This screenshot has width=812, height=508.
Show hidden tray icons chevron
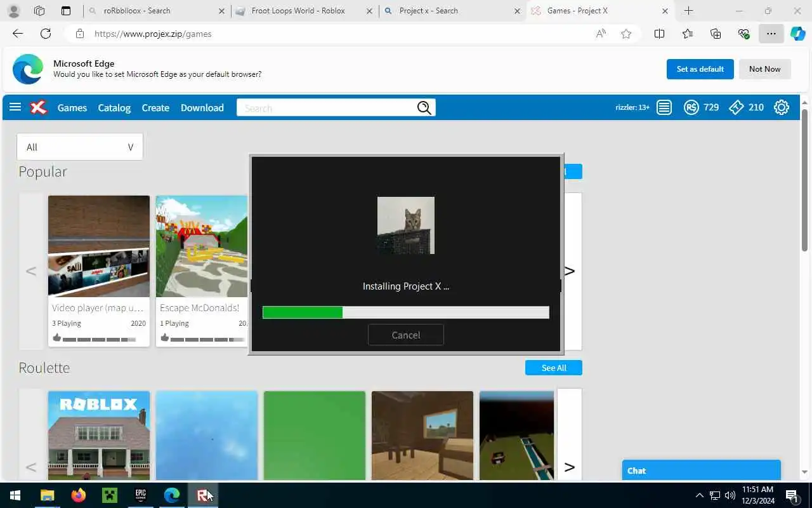pos(699,495)
